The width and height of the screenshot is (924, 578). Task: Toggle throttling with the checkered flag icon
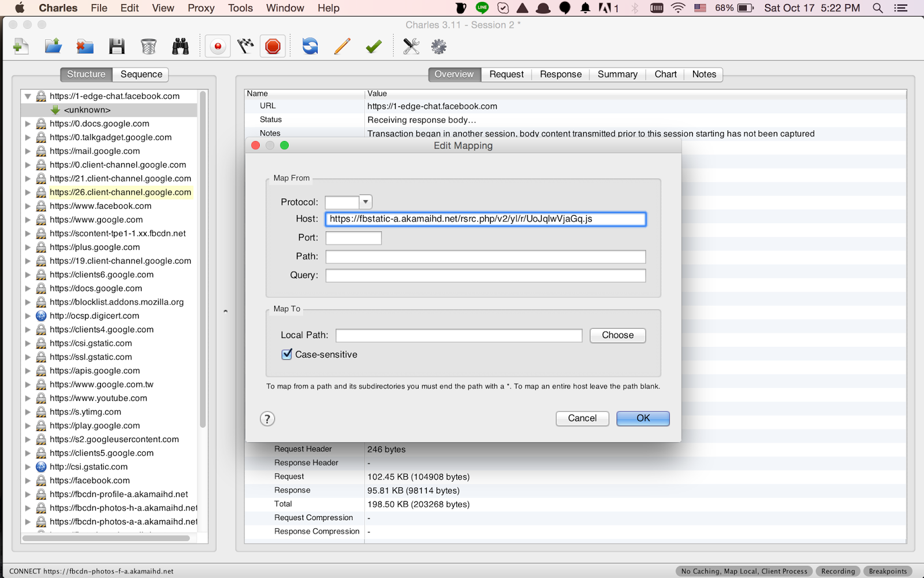pos(245,46)
